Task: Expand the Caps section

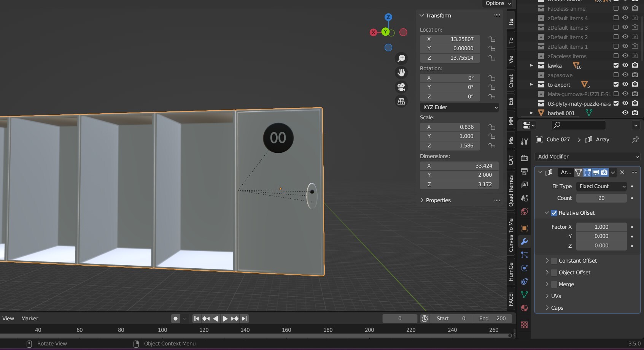Action: pos(557,308)
